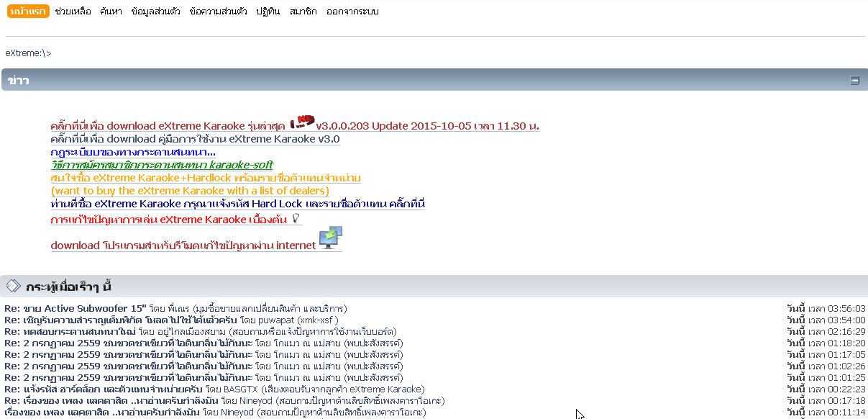Click timestamp วันนี้ เวลา 01:01:25
868x419 pixels.
(826, 378)
